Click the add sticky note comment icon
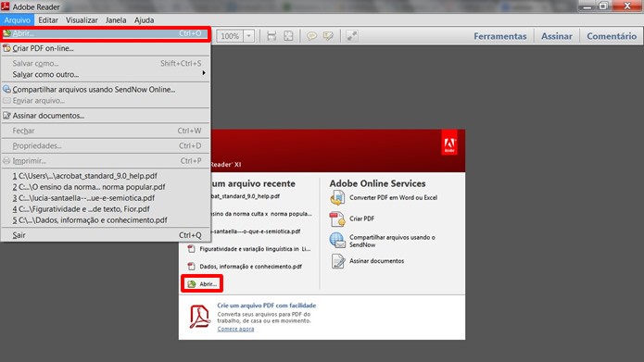This screenshot has width=644, height=362. [311, 36]
